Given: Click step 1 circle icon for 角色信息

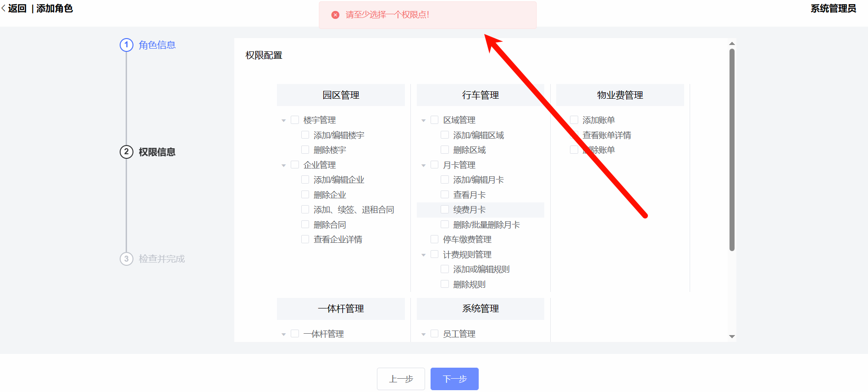Looking at the screenshot, I should 127,45.
